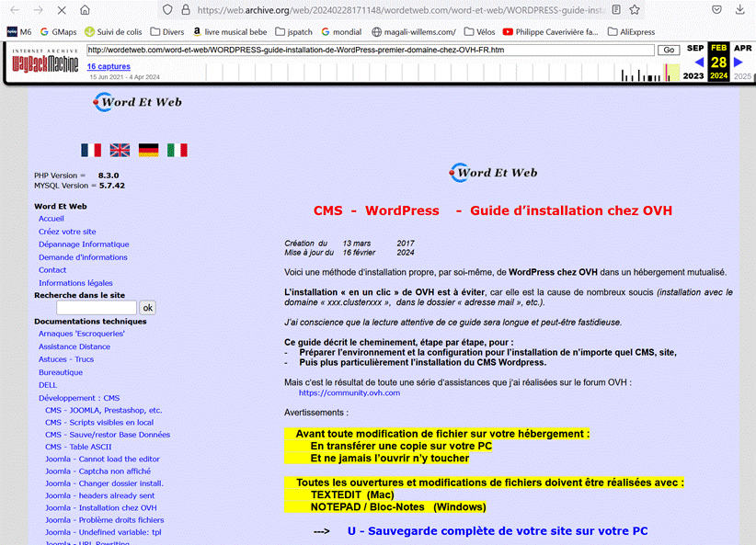Click the Wayback Go button
756x545 pixels.
[669, 50]
